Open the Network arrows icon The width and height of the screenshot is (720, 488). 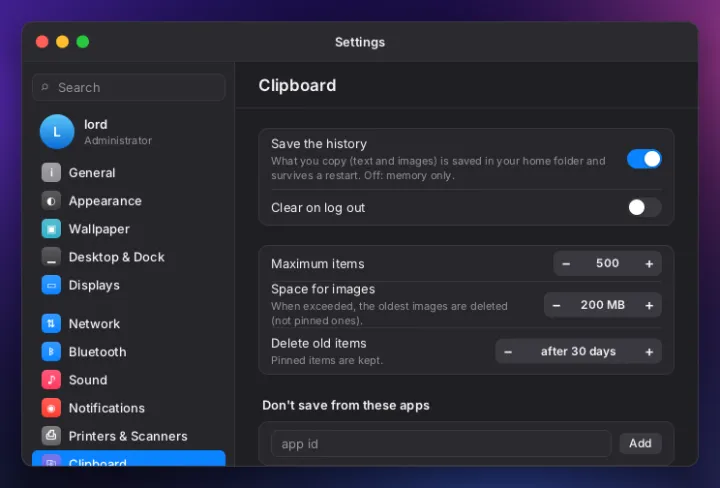click(51, 324)
